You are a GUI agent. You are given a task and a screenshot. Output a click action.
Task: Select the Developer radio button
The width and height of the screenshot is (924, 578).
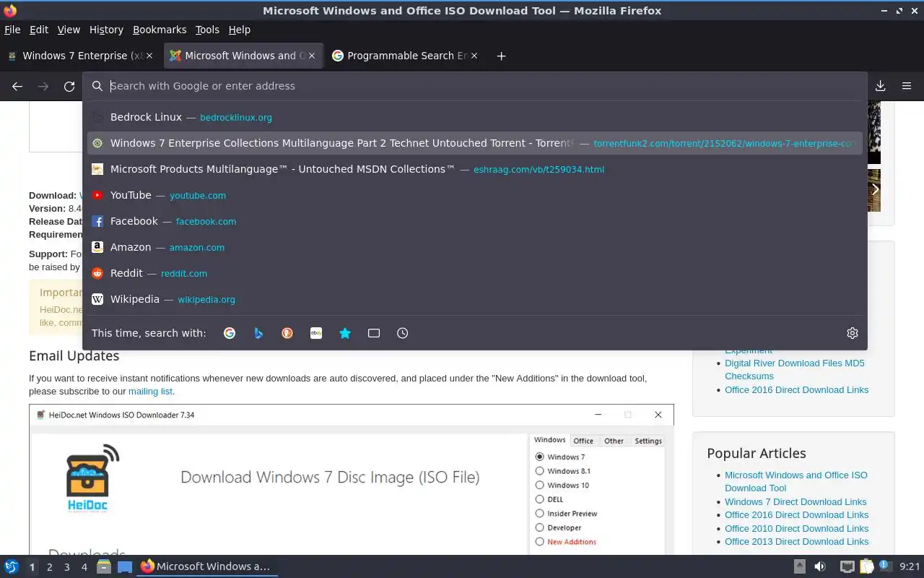pyautogui.click(x=539, y=527)
